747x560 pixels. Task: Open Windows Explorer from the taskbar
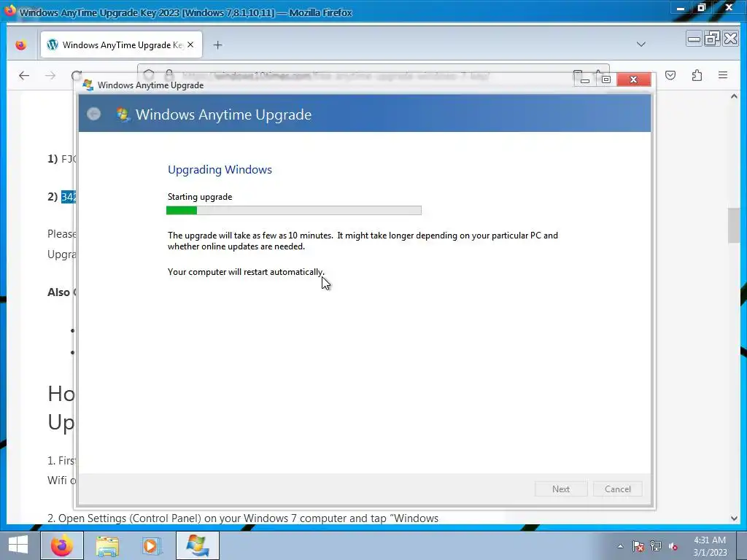107,546
